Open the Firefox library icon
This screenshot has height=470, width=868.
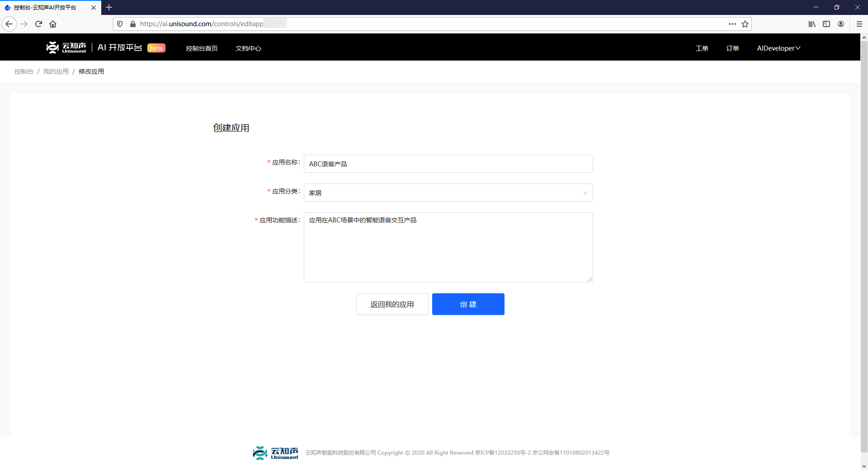pyautogui.click(x=812, y=24)
